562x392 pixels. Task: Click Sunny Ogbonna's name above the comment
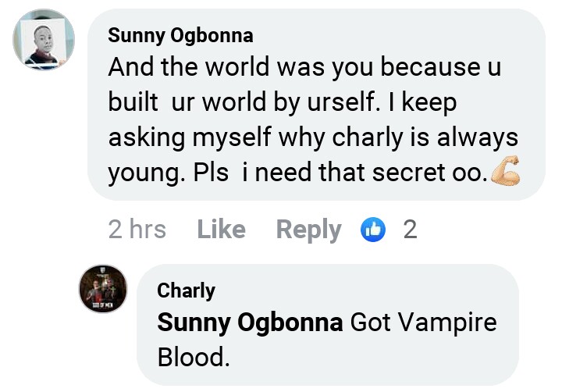tap(180, 36)
